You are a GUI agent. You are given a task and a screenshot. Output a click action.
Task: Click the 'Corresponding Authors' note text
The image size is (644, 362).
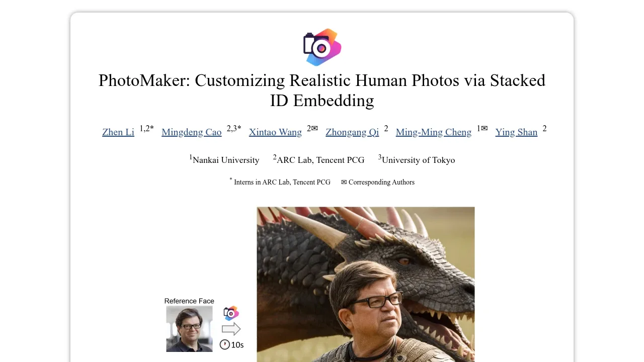click(x=381, y=182)
